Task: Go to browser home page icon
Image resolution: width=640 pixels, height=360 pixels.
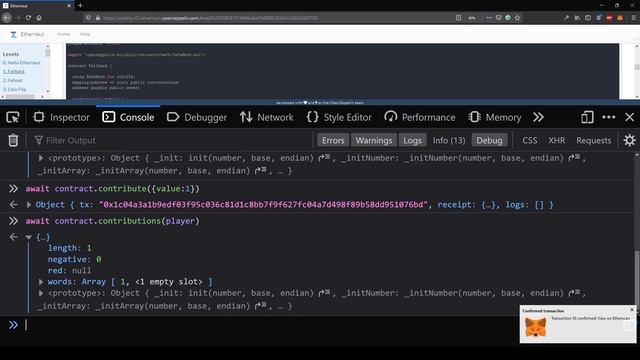Action: tap(39, 18)
